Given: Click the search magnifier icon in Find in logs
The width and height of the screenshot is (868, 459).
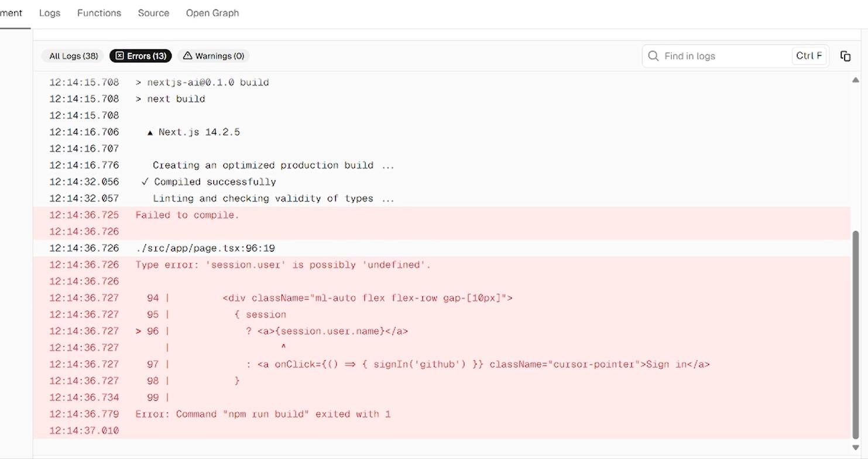Looking at the screenshot, I should 654,56.
